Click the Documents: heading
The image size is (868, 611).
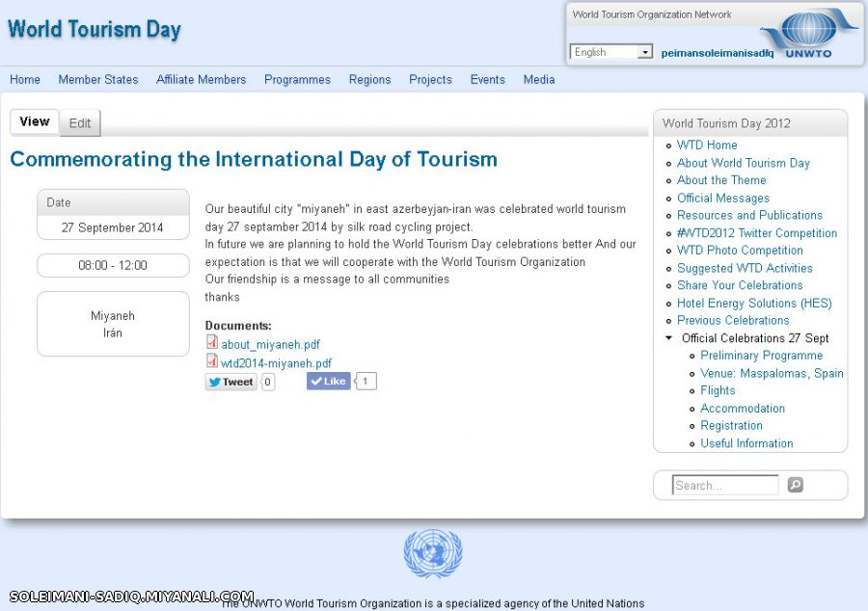238,326
